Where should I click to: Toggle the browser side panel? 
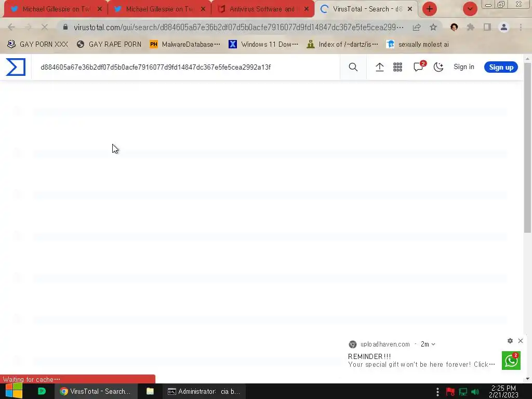pos(487,27)
